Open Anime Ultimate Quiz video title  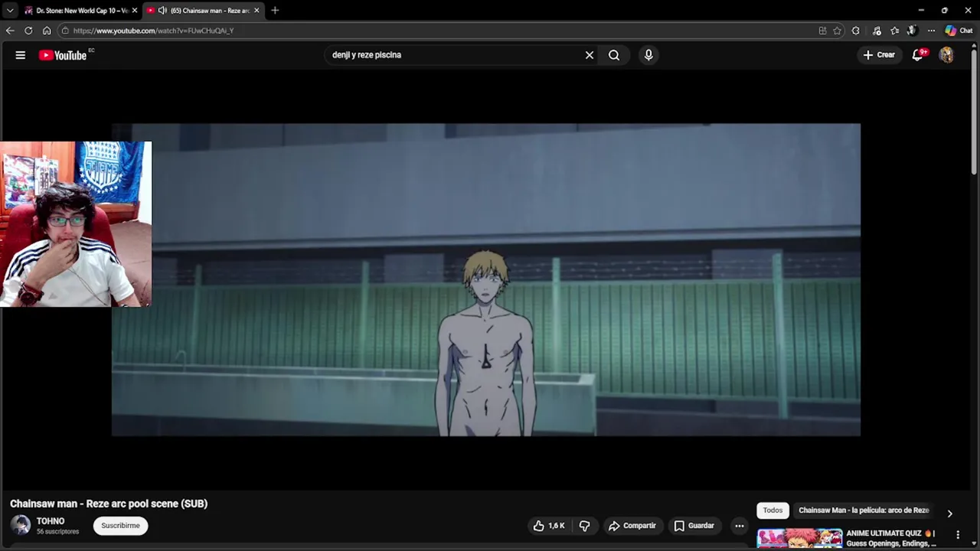pos(891,538)
